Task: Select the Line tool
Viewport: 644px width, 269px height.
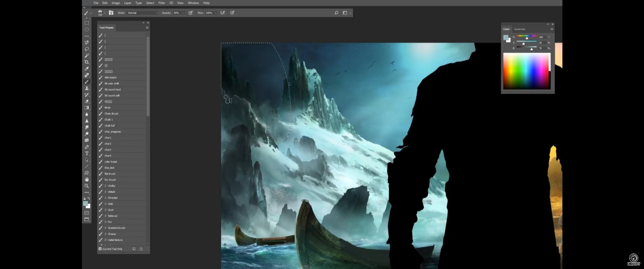Action: tap(87, 166)
